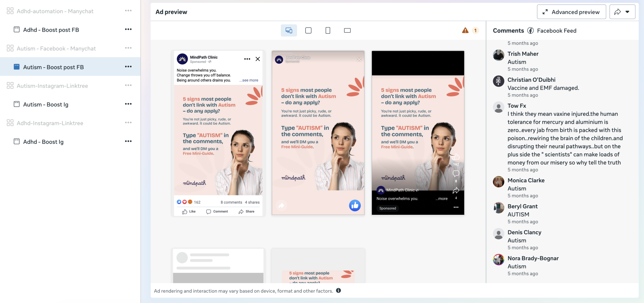Click Like button on Facebook feed preview

click(189, 212)
